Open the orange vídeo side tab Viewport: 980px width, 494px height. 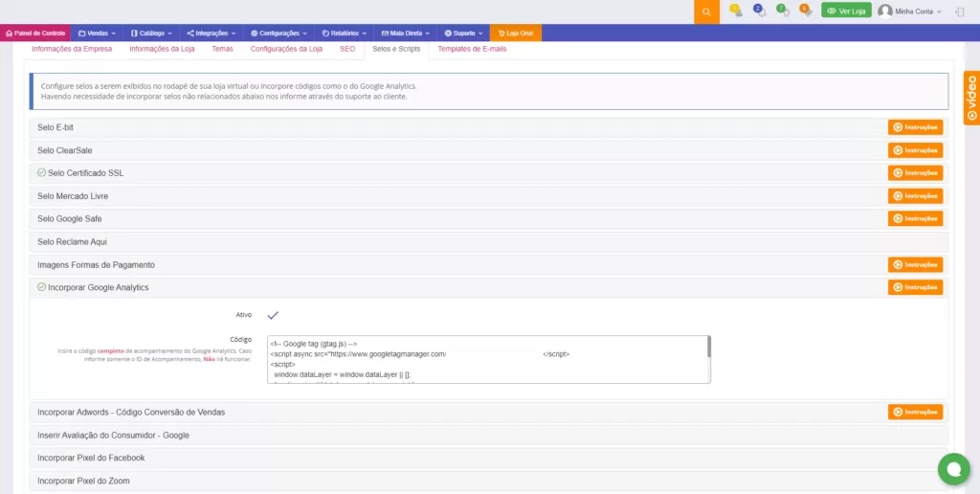pos(972,98)
